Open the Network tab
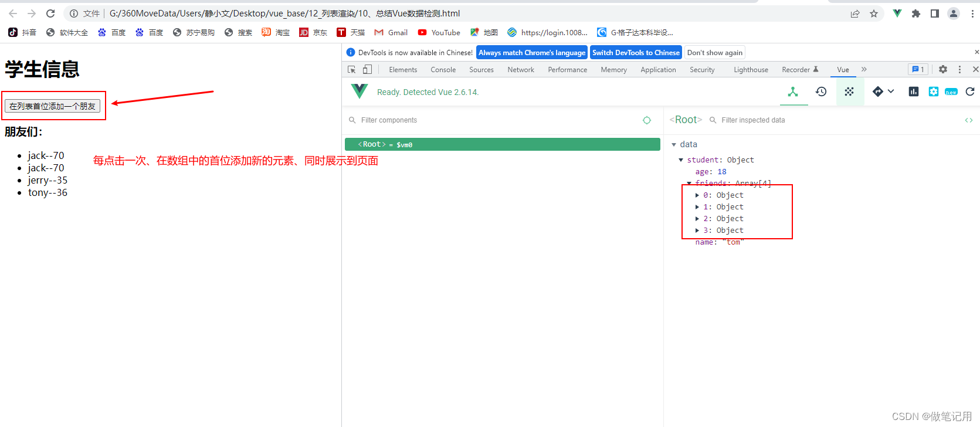This screenshot has width=980, height=427. [x=521, y=69]
